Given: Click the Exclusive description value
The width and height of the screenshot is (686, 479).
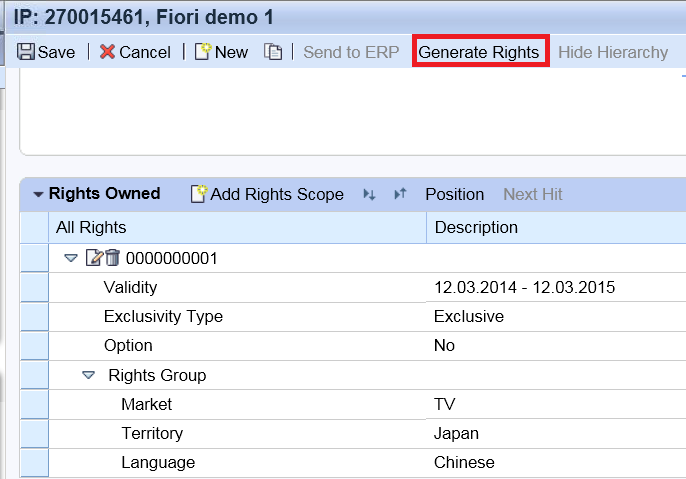Looking at the screenshot, I should 469,316.
